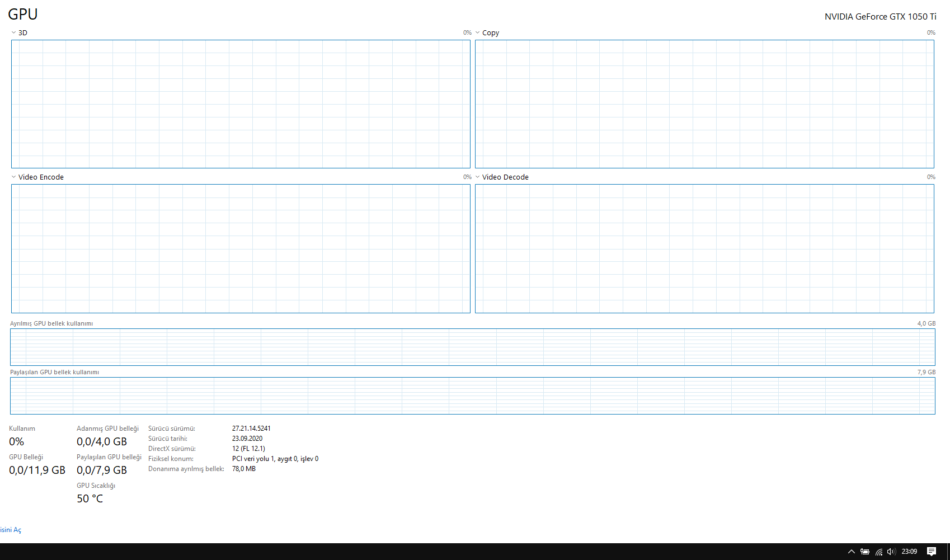Click the 7,9 GB graph scale label
Image resolution: width=950 pixels, height=560 pixels.
point(927,372)
